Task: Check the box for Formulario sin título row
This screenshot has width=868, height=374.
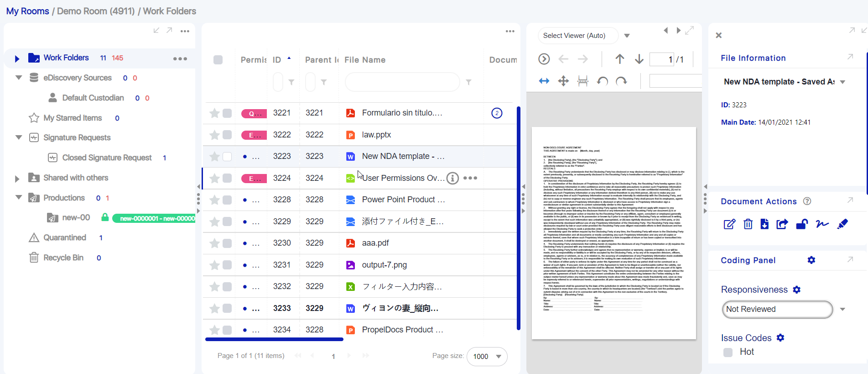Action: point(227,113)
